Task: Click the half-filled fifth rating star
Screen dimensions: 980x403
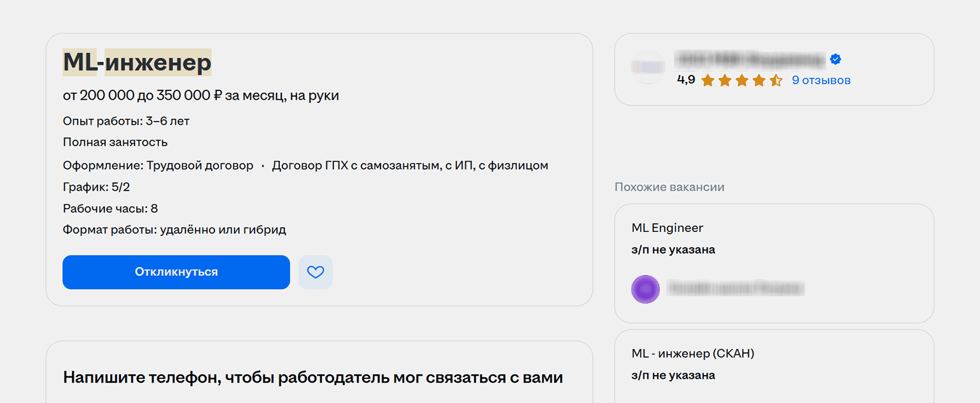Action: (x=776, y=81)
